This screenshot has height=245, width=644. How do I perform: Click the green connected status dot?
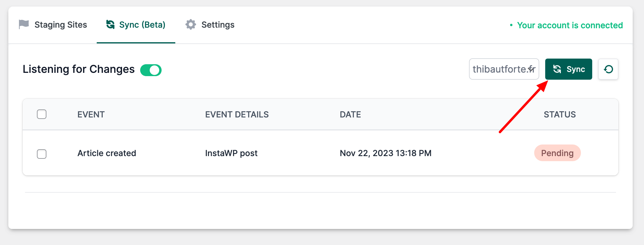click(511, 25)
